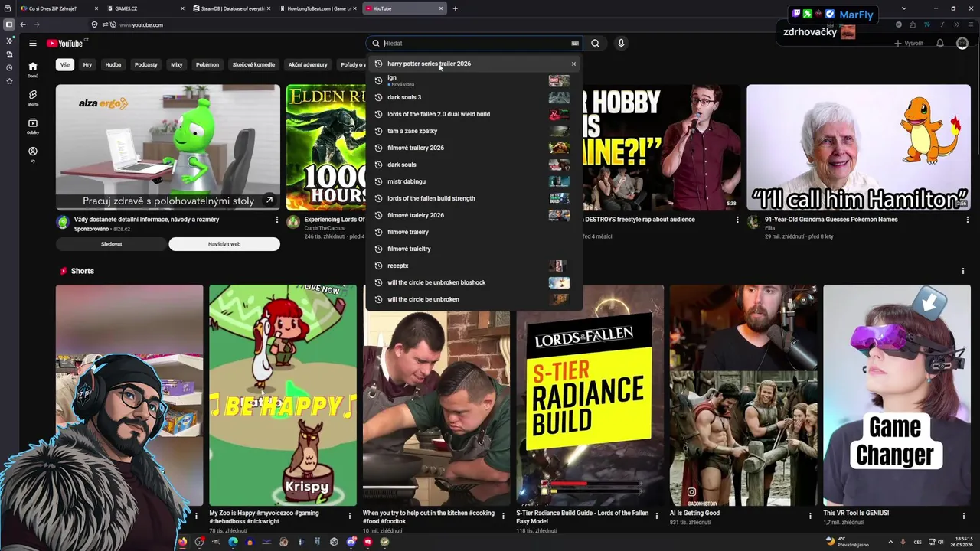
Task: Open the S-Tier Radiance Build Short
Action: tap(590, 395)
